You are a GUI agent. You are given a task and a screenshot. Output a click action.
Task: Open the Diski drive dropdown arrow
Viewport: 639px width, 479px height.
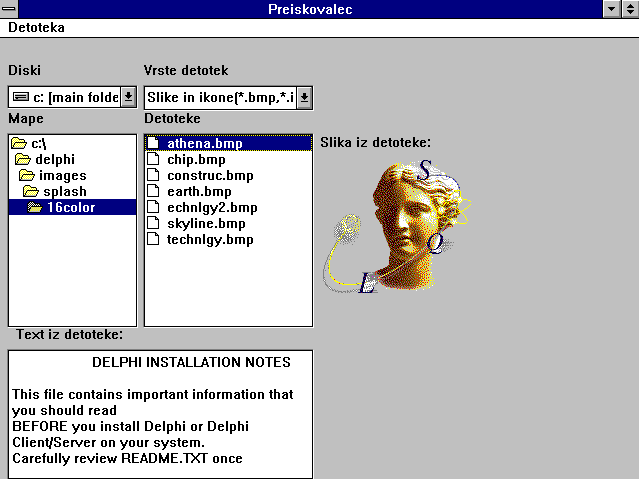128,97
